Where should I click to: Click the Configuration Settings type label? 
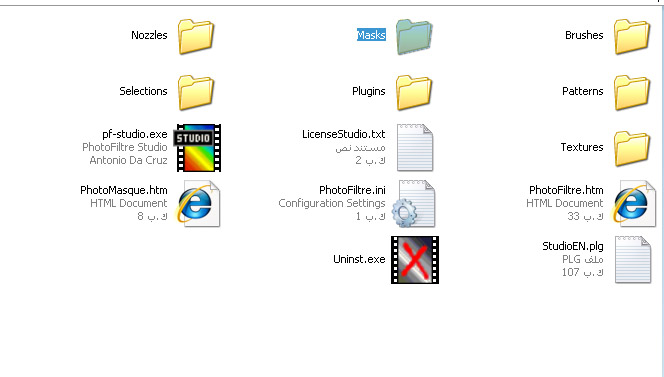click(x=332, y=203)
